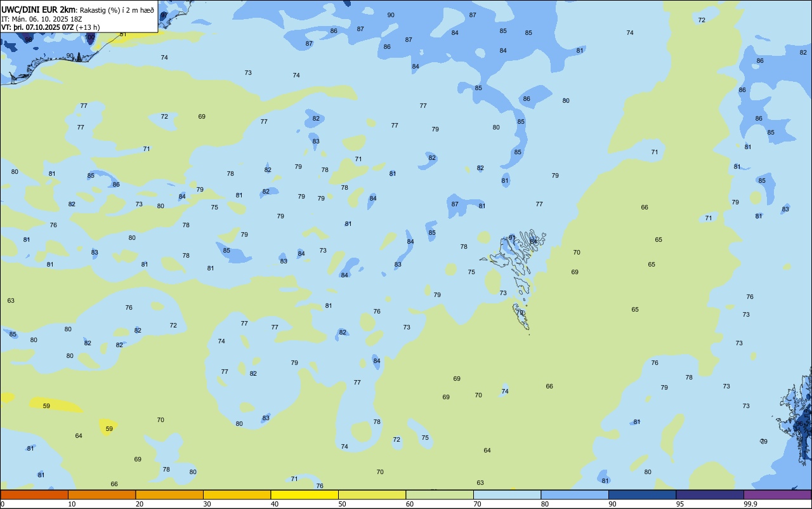Viewport: 812px width, 509px height.
Task: Select the 30–40 amber legend segment
Action: coord(237,494)
